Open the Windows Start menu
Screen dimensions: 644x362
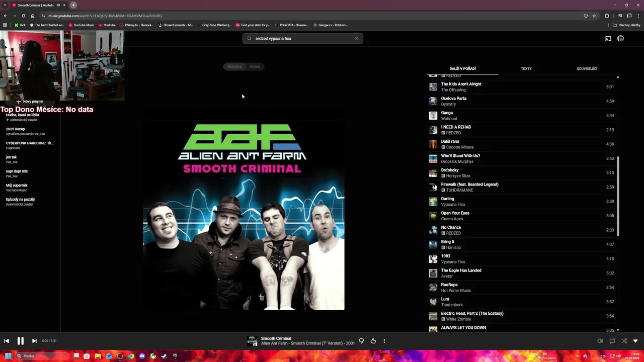click(x=8, y=356)
